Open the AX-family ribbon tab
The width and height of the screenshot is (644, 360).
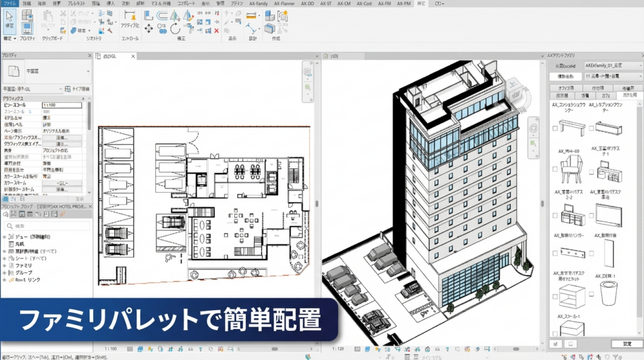[258, 3]
